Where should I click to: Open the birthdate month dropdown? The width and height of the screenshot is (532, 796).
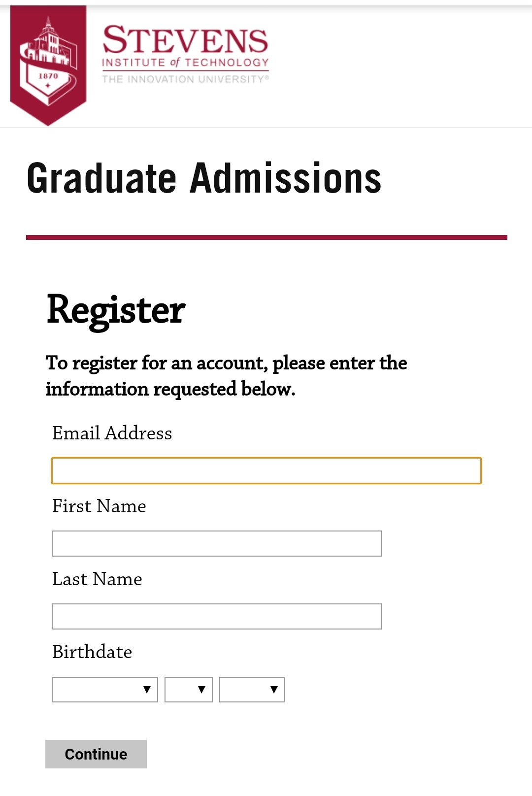(x=104, y=690)
